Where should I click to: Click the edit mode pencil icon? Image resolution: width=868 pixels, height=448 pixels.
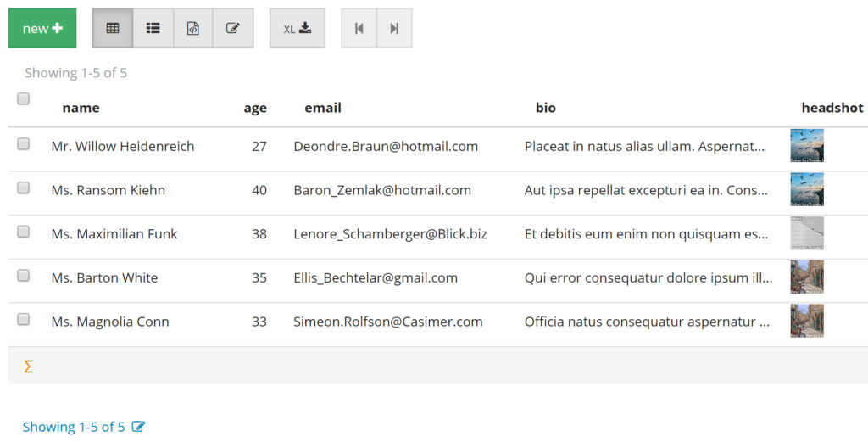coord(233,28)
